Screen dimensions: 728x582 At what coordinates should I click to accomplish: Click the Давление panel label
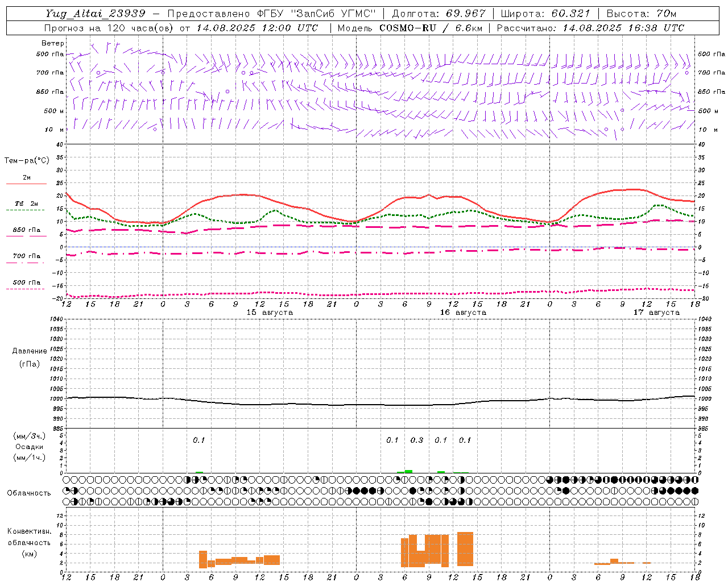(x=29, y=351)
